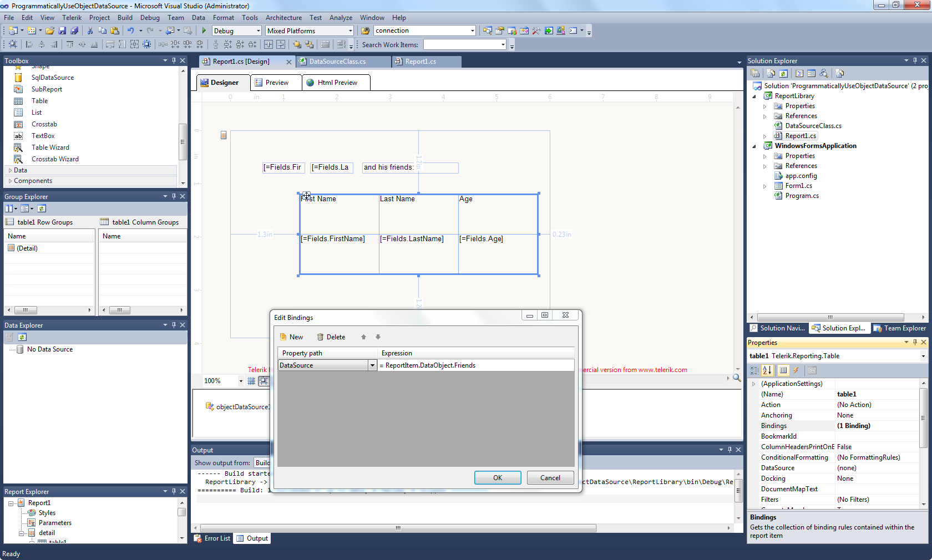Select the Crosstab tool in the Toolbox
The width and height of the screenshot is (932, 560).
pos(44,124)
